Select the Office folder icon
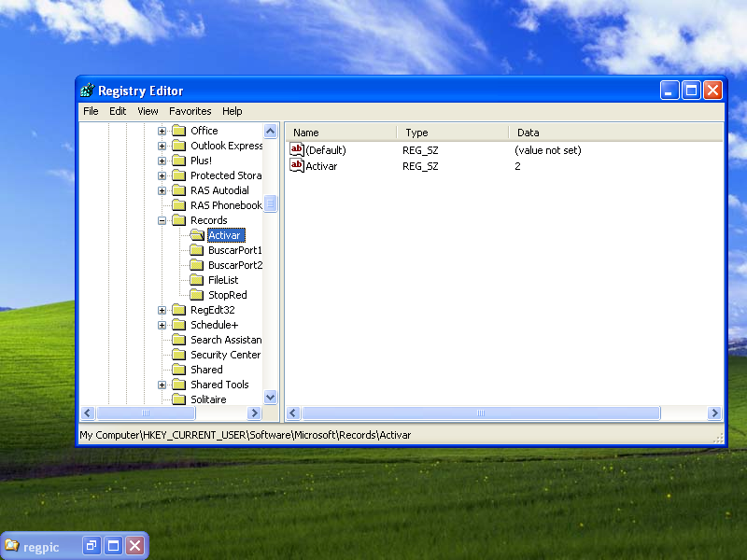This screenshot has width=747, height=560. click(178, 131)
